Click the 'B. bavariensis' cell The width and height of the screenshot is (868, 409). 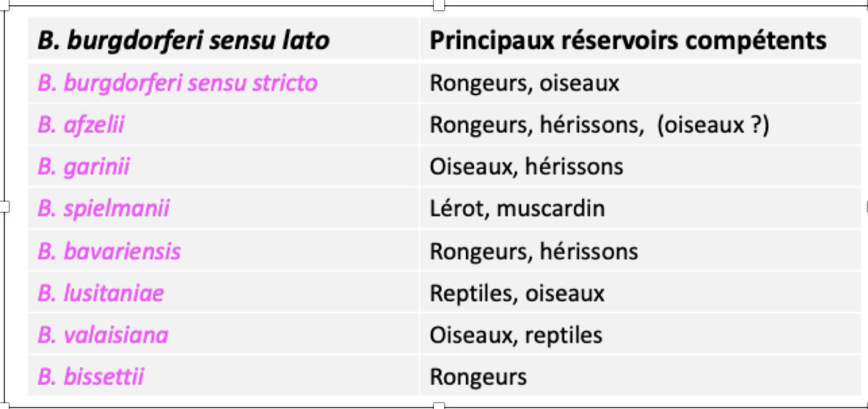click(x=224, y=251)
